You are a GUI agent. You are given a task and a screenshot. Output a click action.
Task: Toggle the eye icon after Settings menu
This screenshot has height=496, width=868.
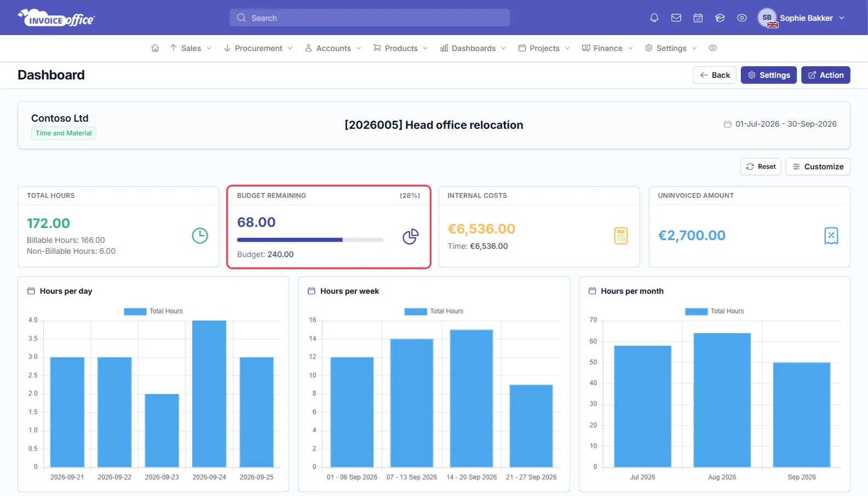click(x=712, y=48)
